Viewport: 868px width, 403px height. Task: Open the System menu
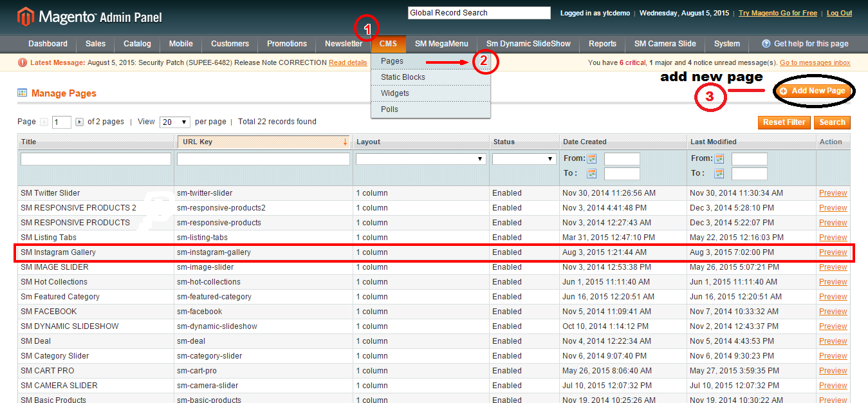[727, 44]
